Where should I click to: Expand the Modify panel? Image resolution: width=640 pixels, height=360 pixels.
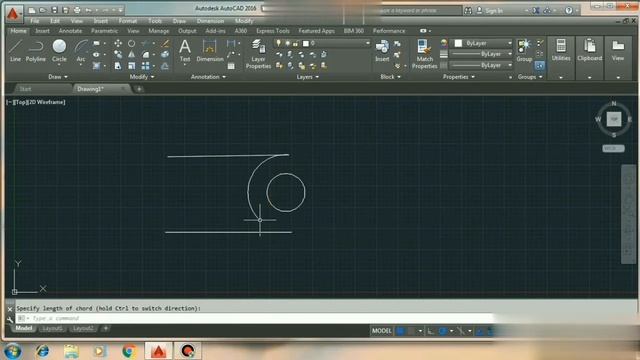(142, 77)
